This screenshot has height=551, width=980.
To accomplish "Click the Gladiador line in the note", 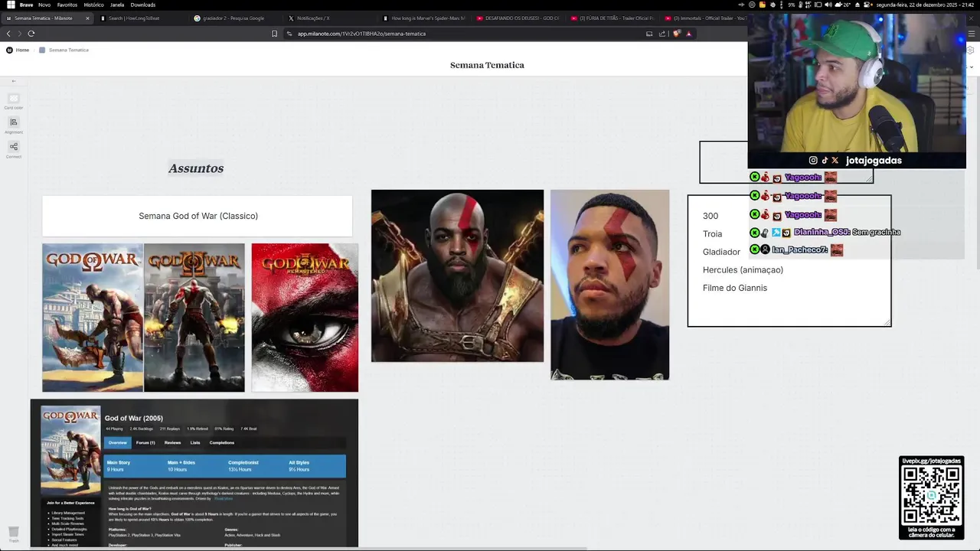I will [x=721, y=252].
